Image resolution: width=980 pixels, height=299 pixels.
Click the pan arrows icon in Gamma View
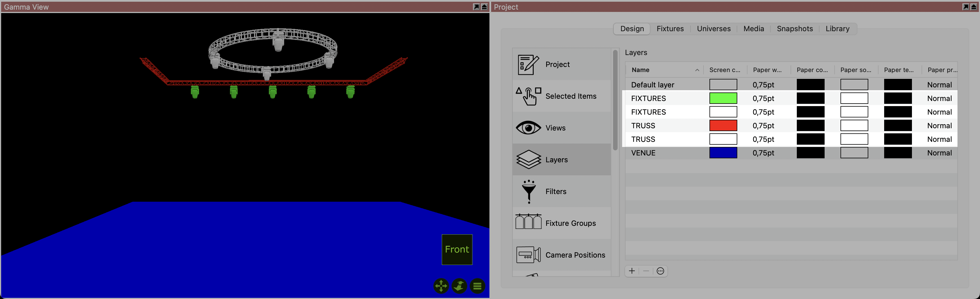point(441,286)
